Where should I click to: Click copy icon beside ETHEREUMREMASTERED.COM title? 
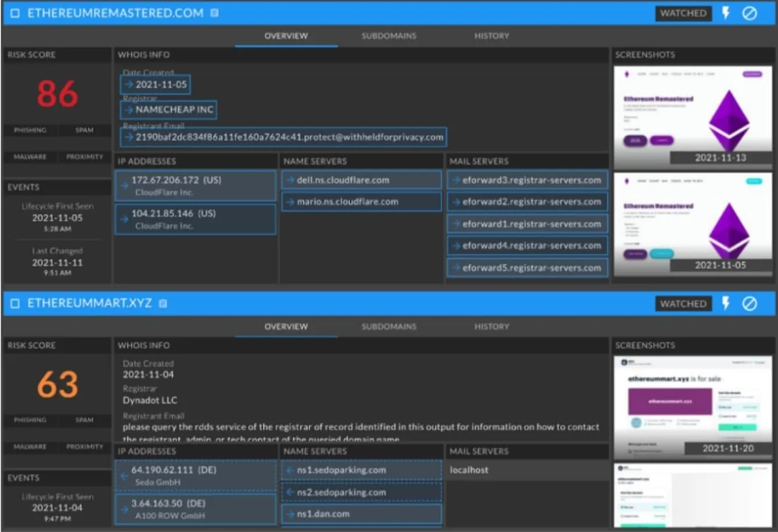click(214, 13)
